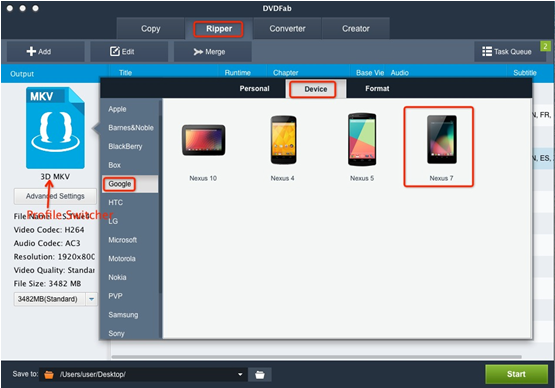555x388 pixels.
Task: Switch to the Ripper tab
Action: click(219, 29)
